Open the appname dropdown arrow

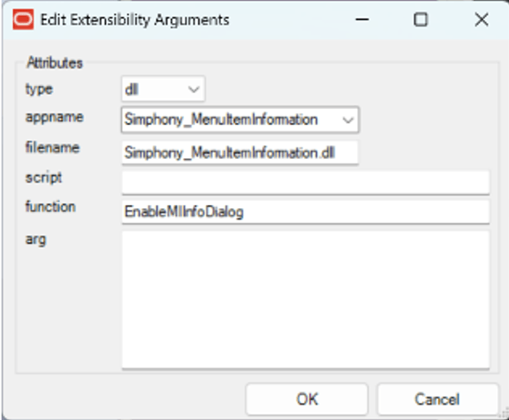(x=348, y=120)
